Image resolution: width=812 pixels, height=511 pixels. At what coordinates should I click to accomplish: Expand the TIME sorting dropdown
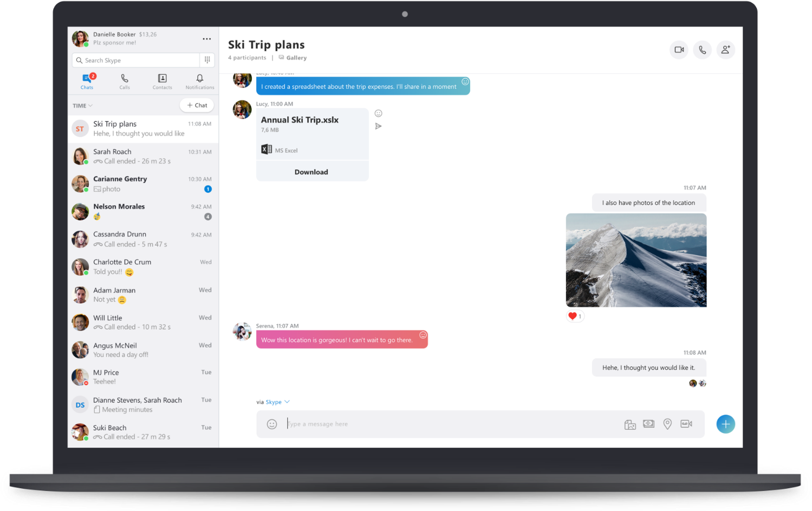(x=81, y=105)
